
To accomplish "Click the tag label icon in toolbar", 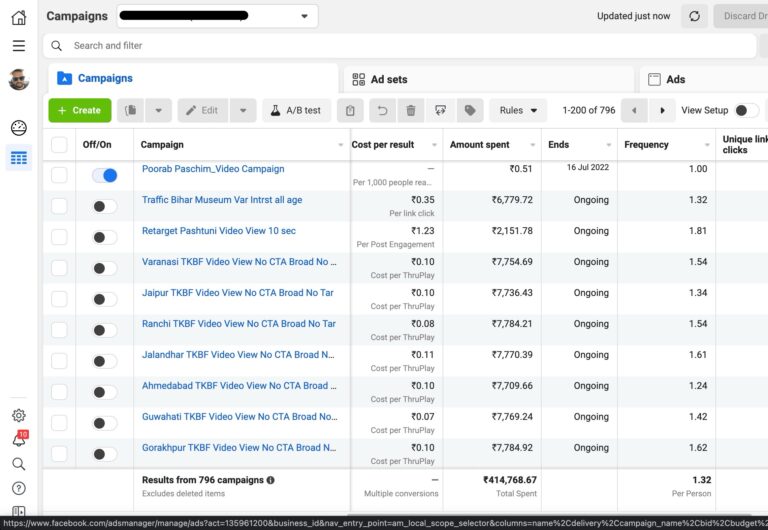I will coord(470,111).
